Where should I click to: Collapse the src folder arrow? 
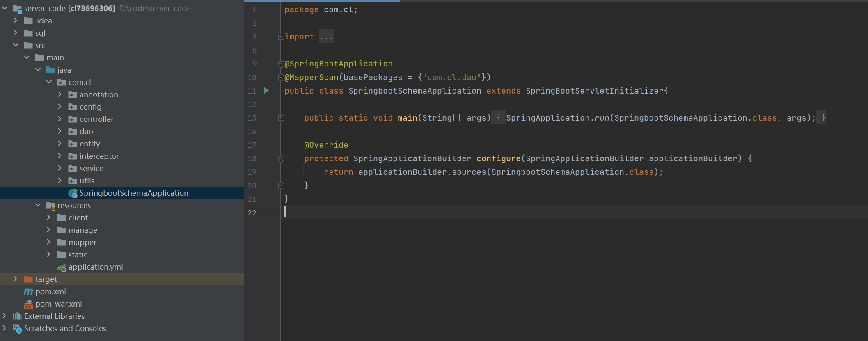pos(16,45)
